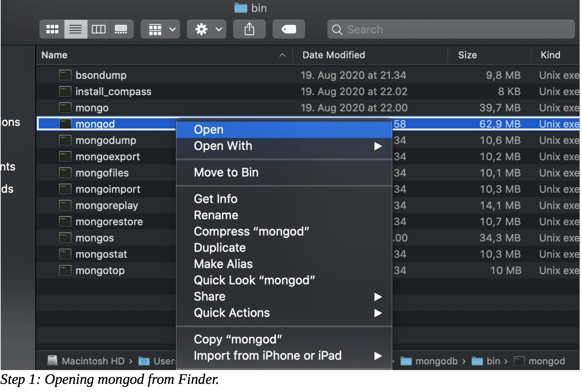Click the Macintosh HD drive icon
This screenshot has width=582, height=392.
52,361
